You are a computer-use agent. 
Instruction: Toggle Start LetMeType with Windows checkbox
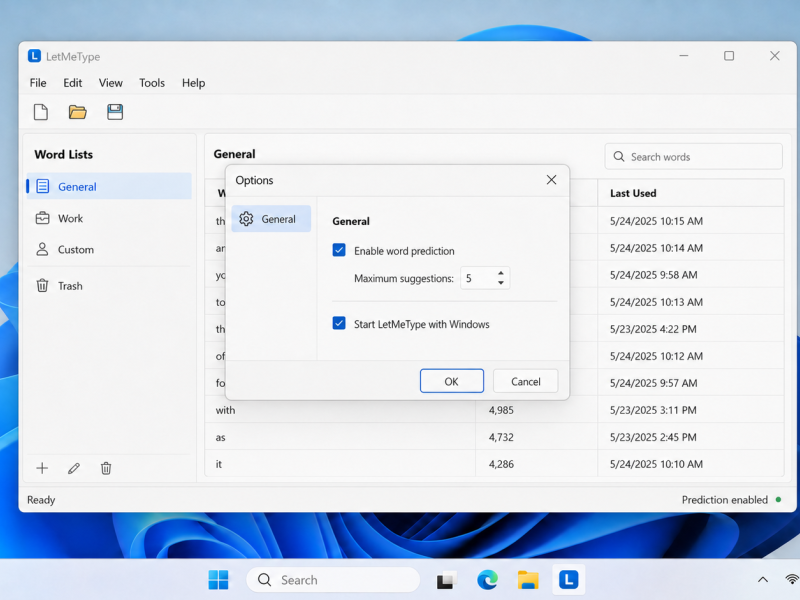(339, 323)
